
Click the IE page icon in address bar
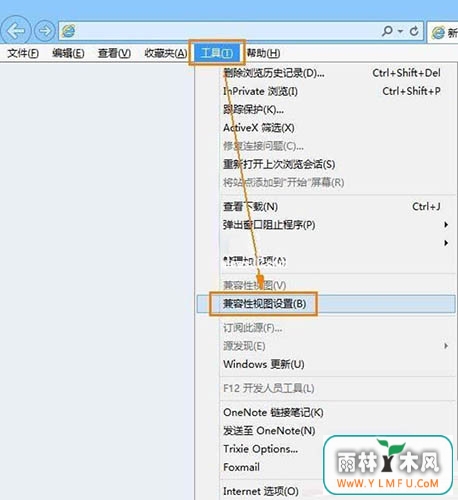pyautogui.click(x=69, y=31)
